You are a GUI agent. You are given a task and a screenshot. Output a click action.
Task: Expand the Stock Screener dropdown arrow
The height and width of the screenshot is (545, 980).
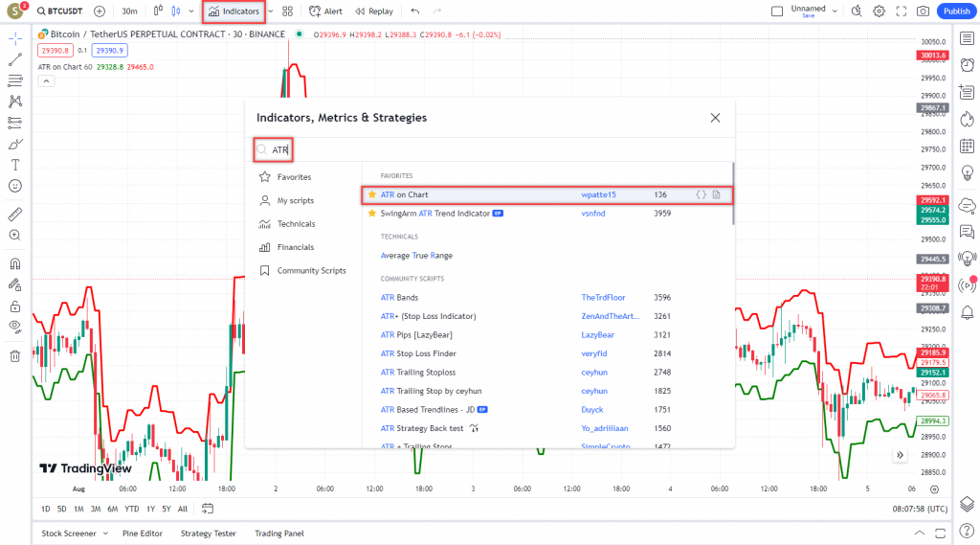point(105,534)
